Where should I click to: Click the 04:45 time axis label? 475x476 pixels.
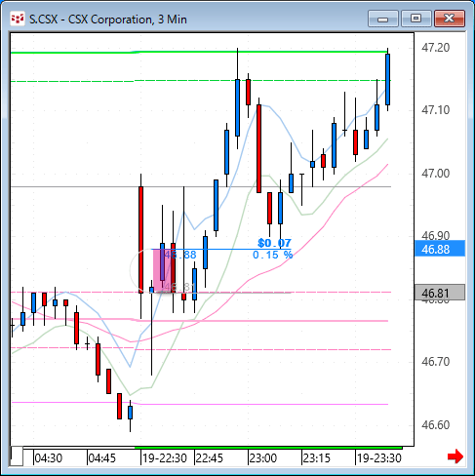(x=102, y=458)
